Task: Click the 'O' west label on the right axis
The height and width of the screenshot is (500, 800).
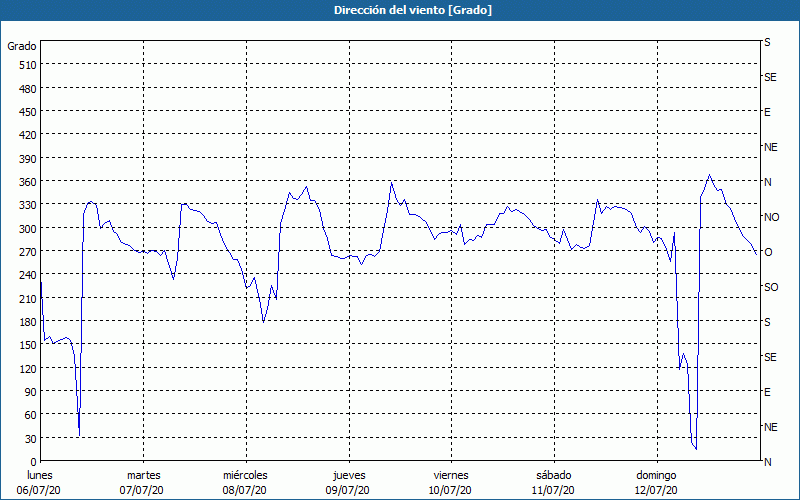Action: [768, 252]
